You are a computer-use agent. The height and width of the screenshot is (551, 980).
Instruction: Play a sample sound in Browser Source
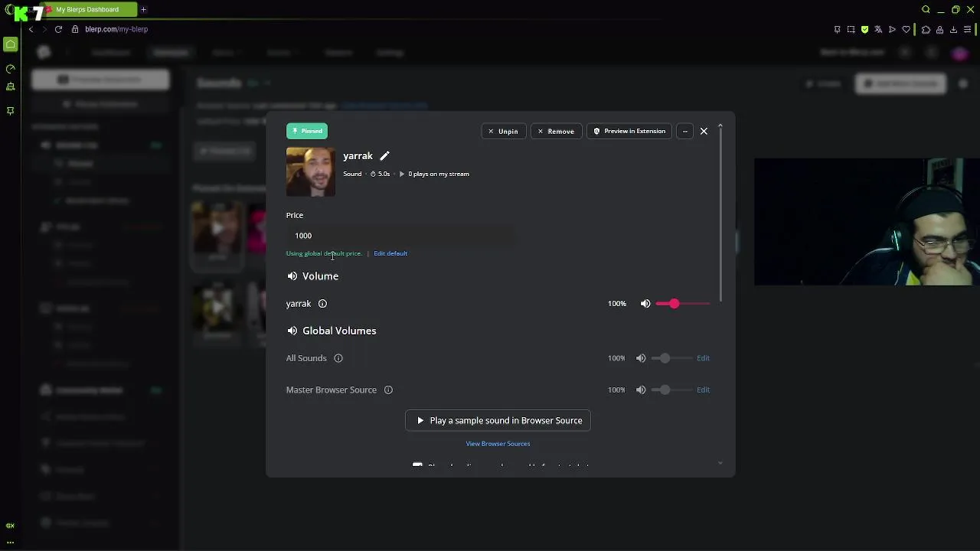[x=498, y=421]
